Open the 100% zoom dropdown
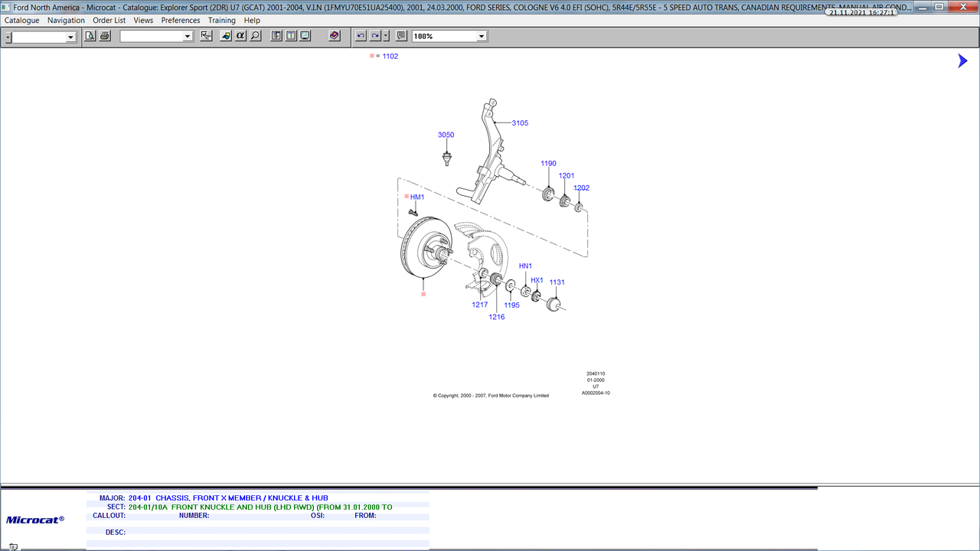The height and width of the screenshot is (551, 980). pos(482,37)
